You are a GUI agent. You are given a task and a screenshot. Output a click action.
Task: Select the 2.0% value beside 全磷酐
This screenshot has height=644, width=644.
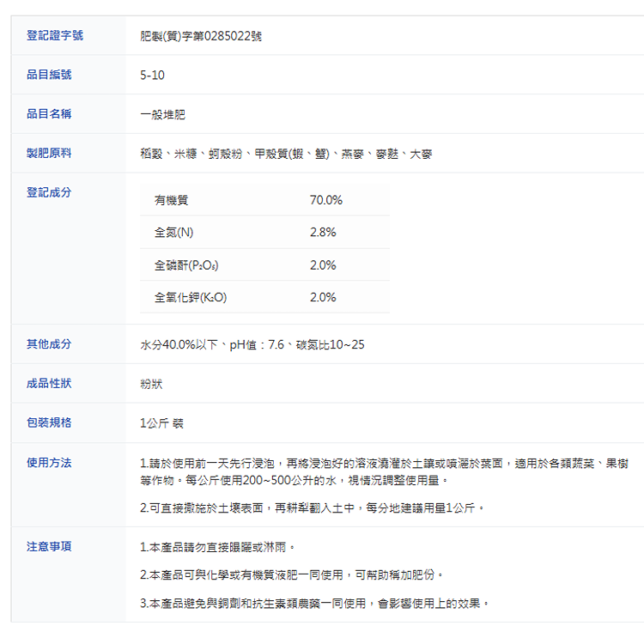(323, 265)
